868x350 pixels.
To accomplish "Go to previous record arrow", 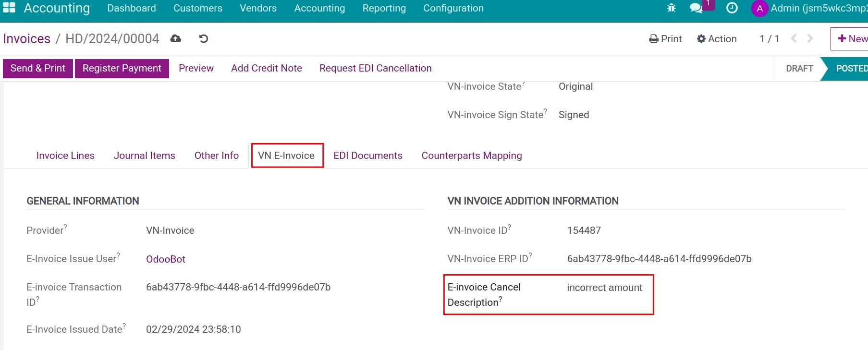I will click(x=794, y=38).
